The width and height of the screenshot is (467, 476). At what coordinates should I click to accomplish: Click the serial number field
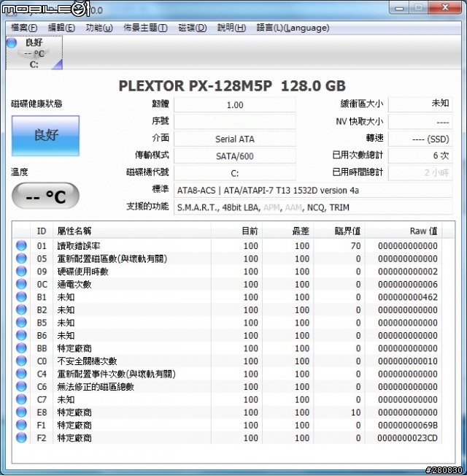click(235, 122)
